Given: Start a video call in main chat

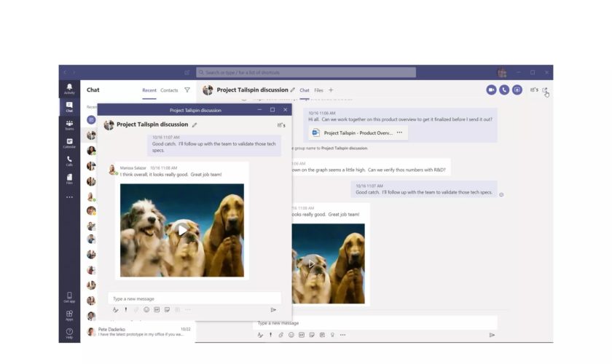Looking at the screenshot, I should tap(491, 90).
